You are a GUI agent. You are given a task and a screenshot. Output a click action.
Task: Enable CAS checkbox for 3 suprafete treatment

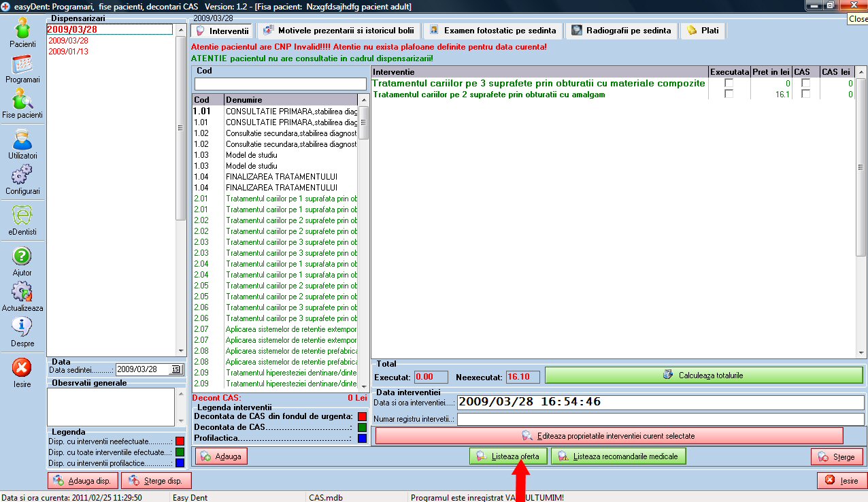click(x=805, y=83)
